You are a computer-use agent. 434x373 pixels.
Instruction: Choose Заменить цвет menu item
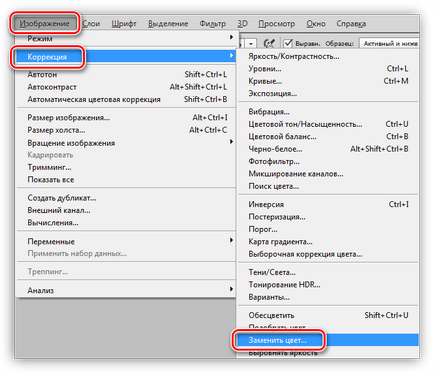[x=328, y=340]
